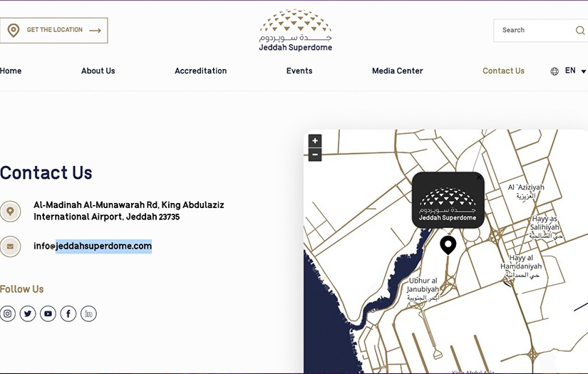The width and height of the screenshot is (588, 374).
Task: Open the Instagram social icon
Action: click(x=8, y=313)
